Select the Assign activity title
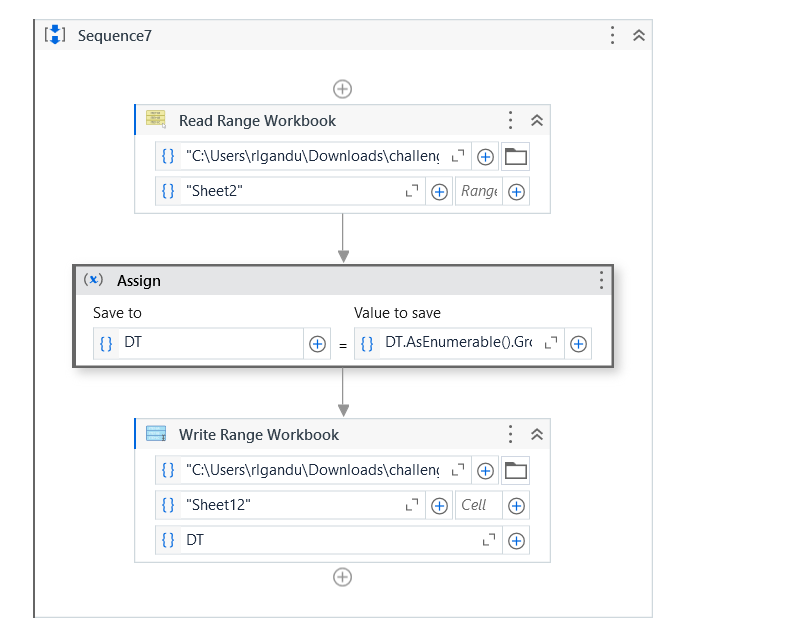The height and width of the screenshot is (640, 805). (139, 281)
